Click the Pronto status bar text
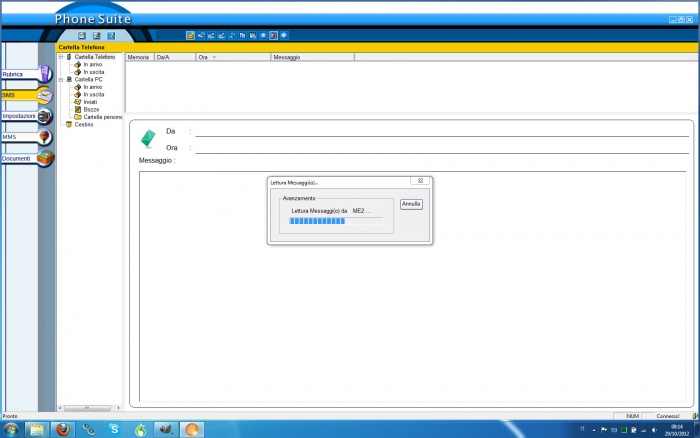The height and width of the screenshot is (438, 700). pos(10,416)
